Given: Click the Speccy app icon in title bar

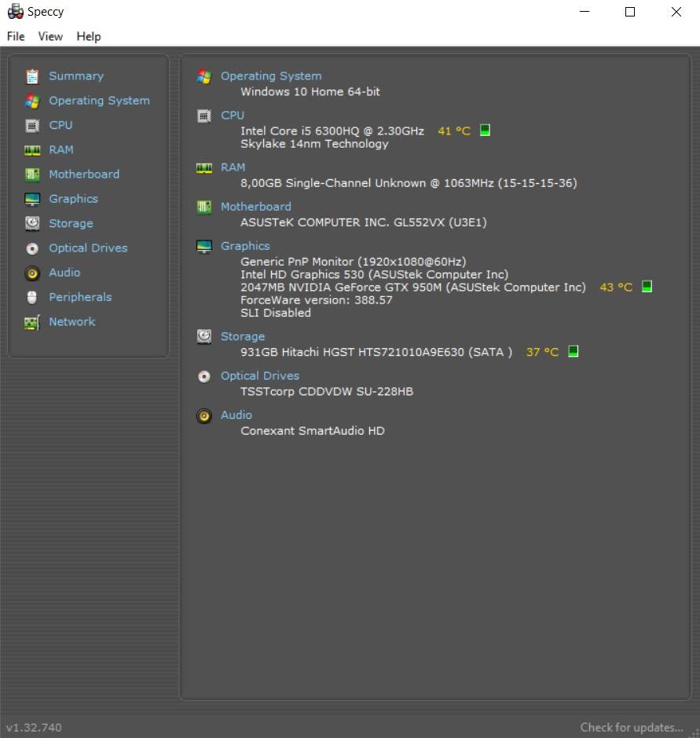Looking at the screenshot, I should 16,11.
